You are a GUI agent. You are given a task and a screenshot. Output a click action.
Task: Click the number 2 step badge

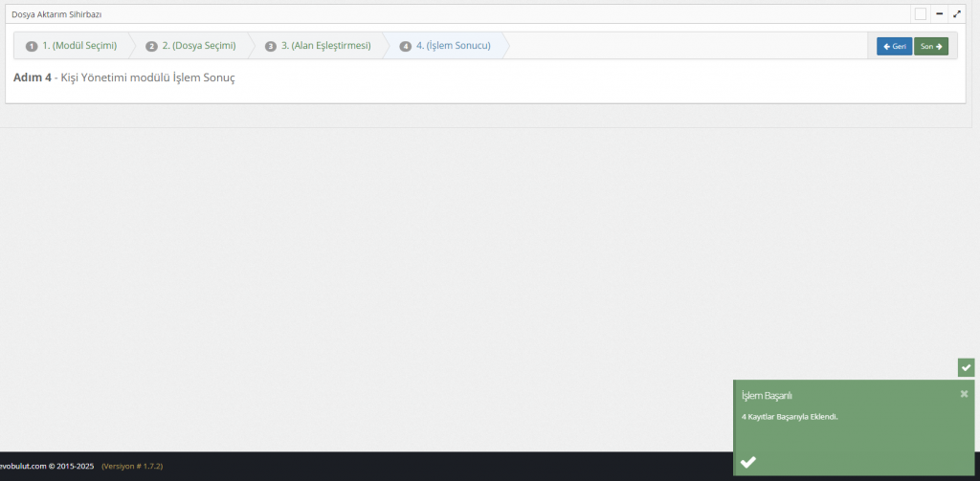coord(151,46)
